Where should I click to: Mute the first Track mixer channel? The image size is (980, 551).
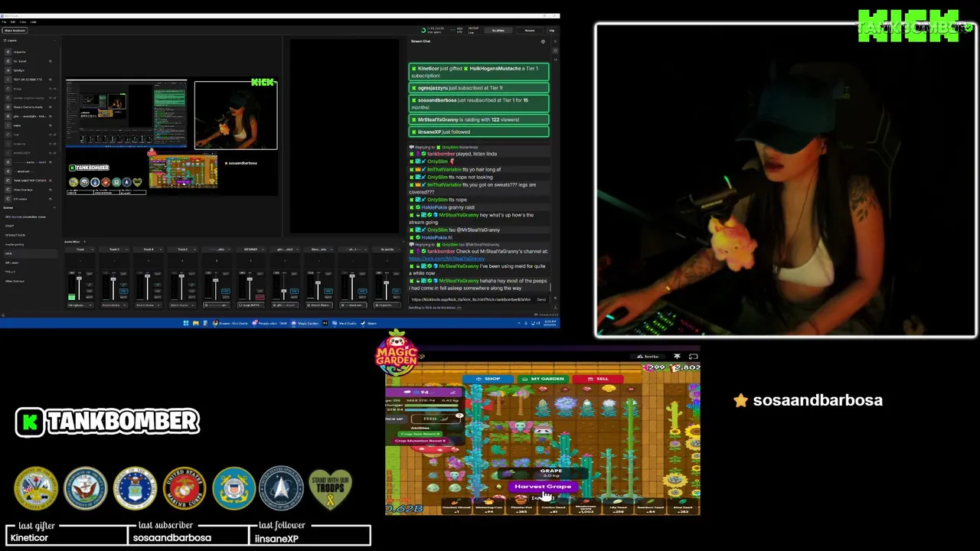90,297
